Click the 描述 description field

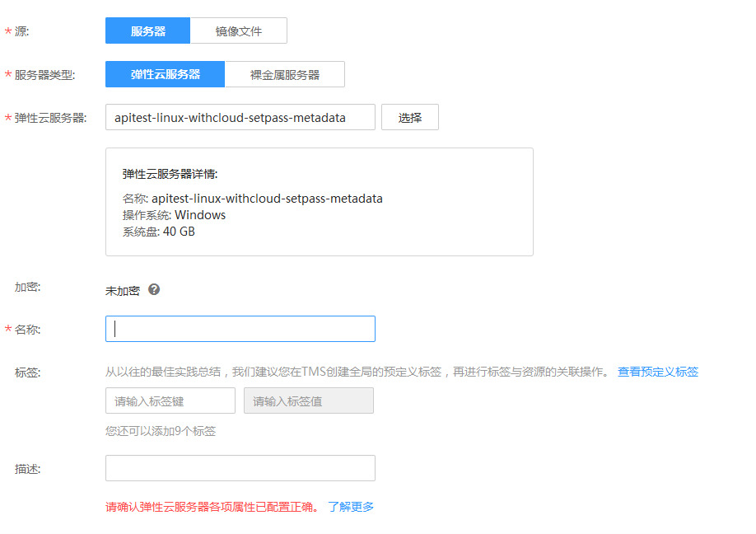click(240, 468)
